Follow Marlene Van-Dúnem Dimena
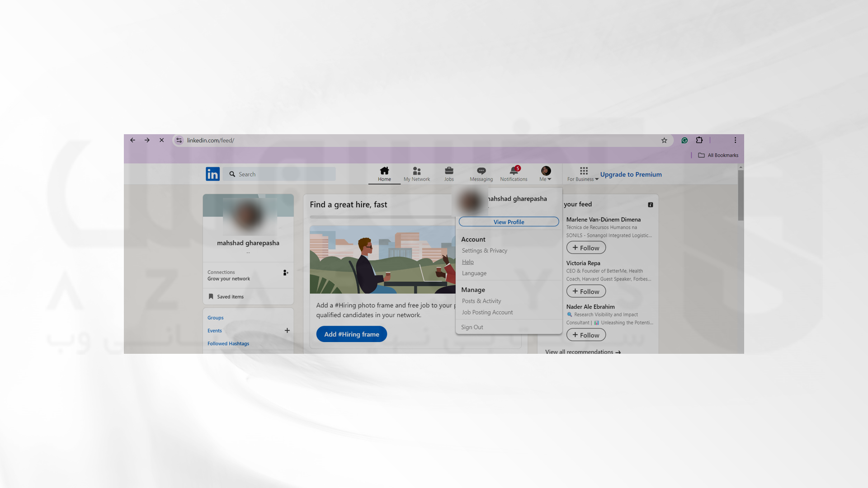The height and width of the screenshot is (488, 868). click(585, 248)
